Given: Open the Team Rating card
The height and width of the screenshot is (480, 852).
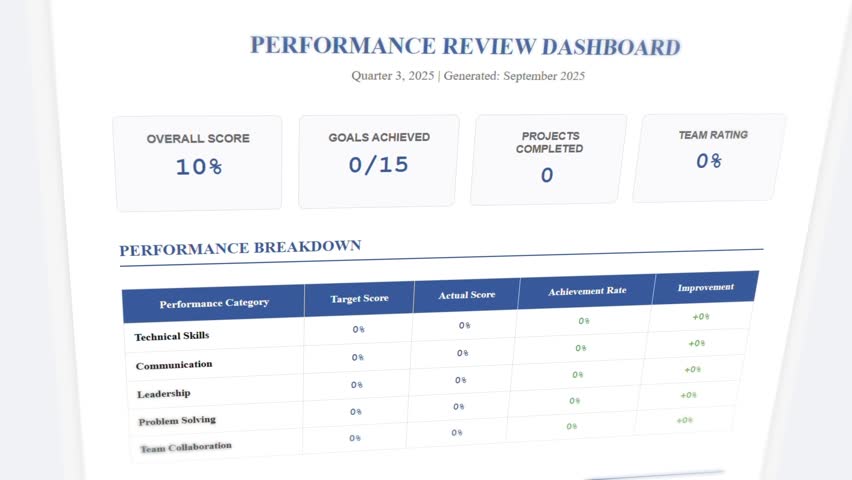Looking at the screenshot, I should point(710,156).
